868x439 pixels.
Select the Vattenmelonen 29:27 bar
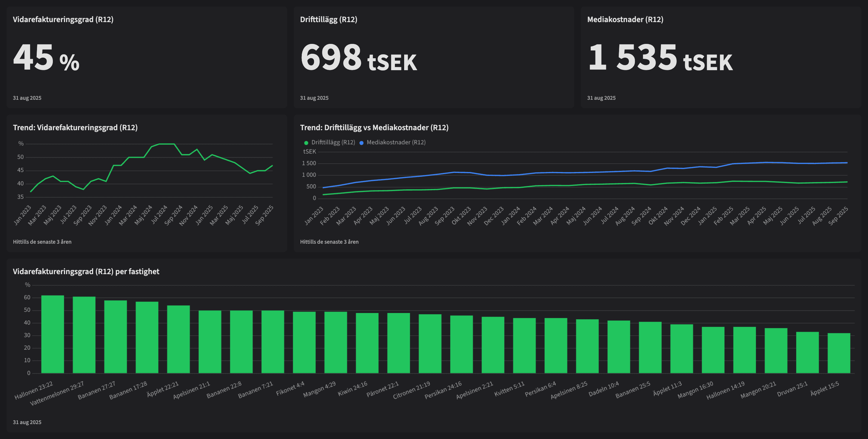(84, 335)
